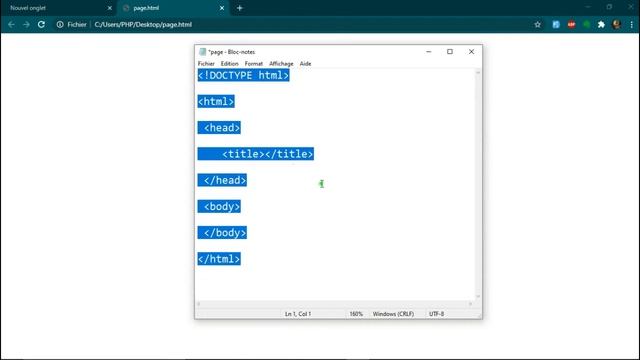Open Notepad Edition menu
The width and height of the screenshot is (640, 360).
[x=229, y=64]
